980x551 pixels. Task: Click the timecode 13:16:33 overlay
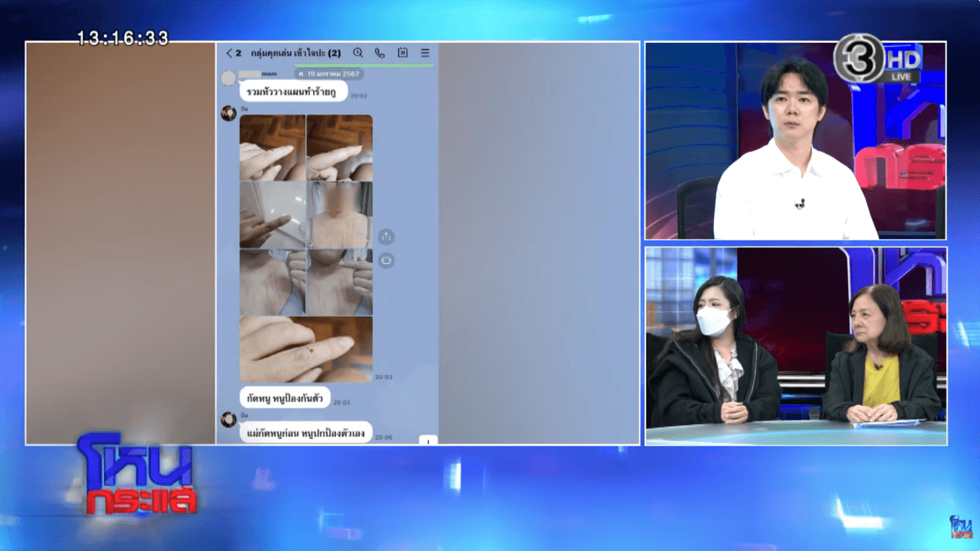tap(123, 38)
